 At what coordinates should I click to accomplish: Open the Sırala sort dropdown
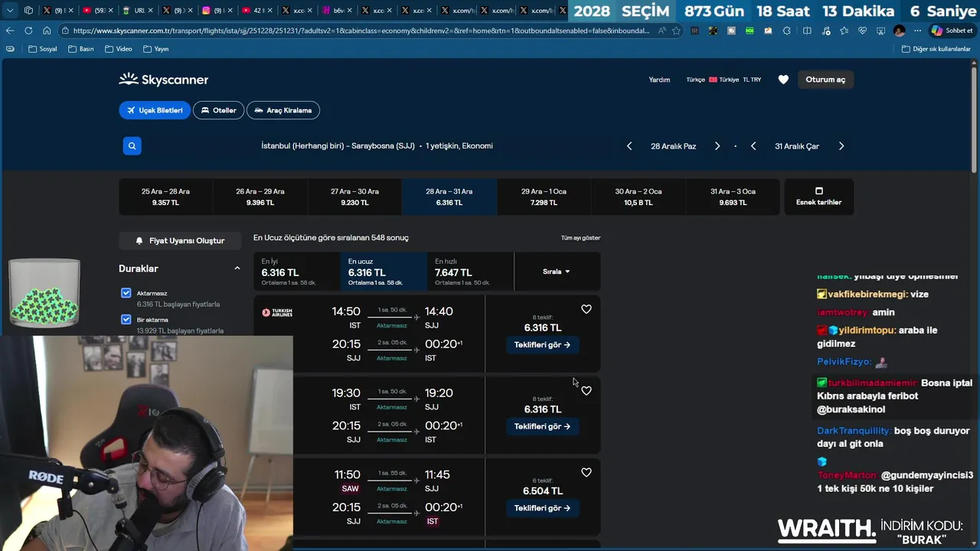[x=557, y=272]
